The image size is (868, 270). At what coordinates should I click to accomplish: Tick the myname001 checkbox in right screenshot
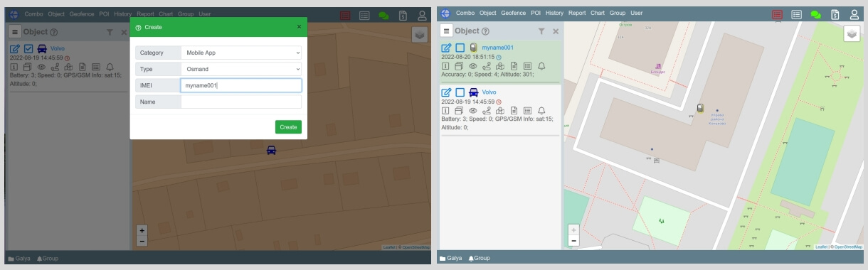(x=460, y=48)
